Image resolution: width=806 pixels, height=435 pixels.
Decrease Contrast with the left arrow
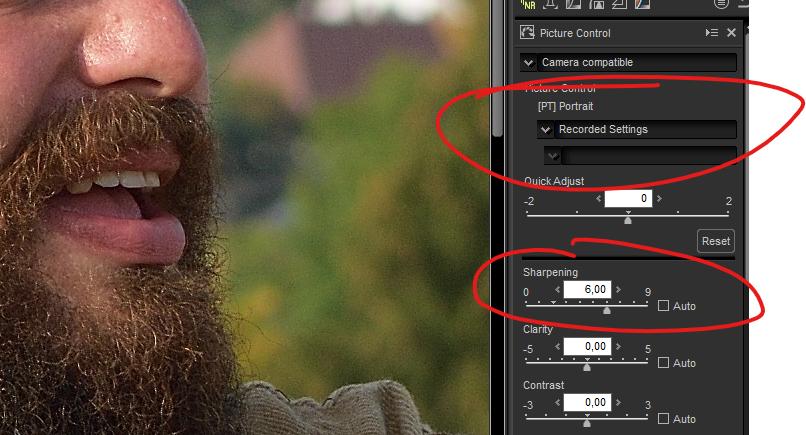click(557, 403)
